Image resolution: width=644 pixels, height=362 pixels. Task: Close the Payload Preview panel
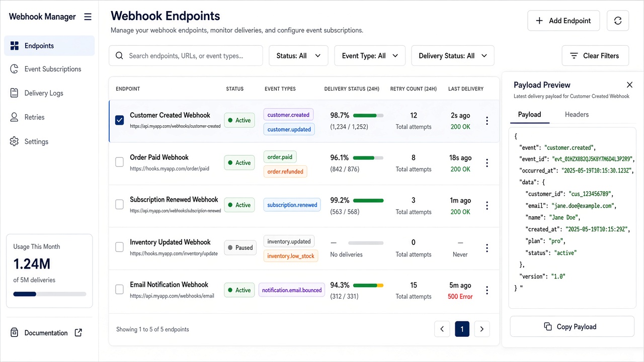click(629, 85)
